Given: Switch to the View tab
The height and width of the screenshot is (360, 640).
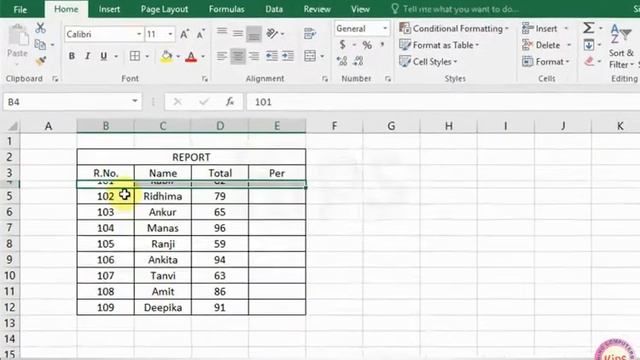Looking at the screenshot, I should [360, 9].
